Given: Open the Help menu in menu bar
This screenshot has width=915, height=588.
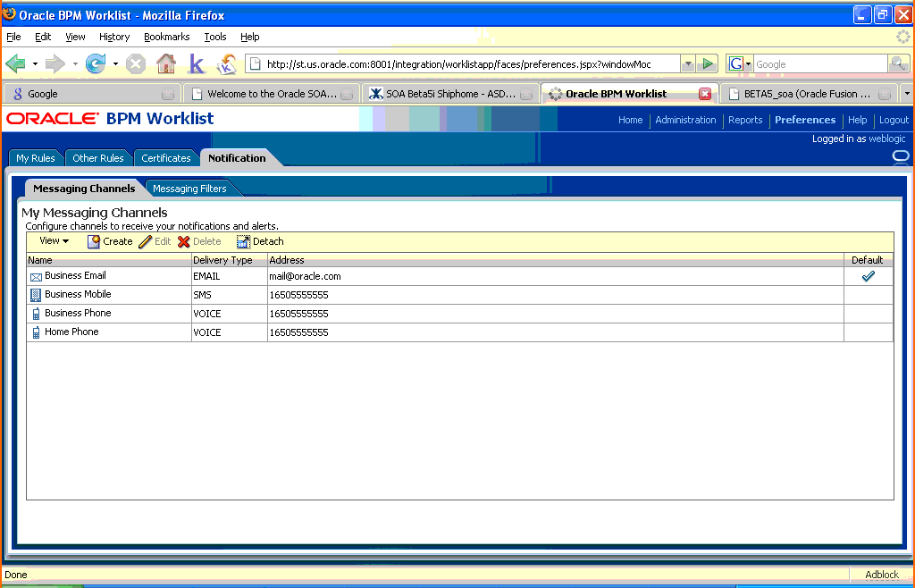Looking at the screenshot, I should click(x=250, y=37).
